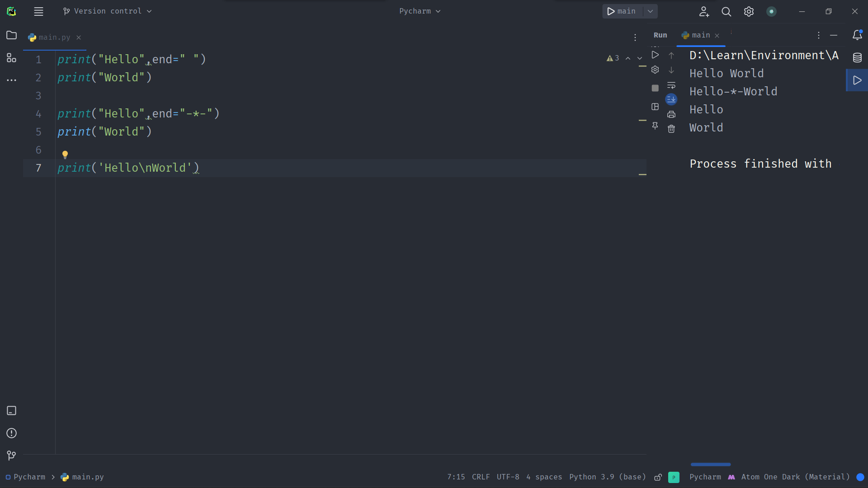Image resolution: width=868 pixels, height=488 pixels.
Task: Toggle scroll to end in console
Action: click(671, 99)
